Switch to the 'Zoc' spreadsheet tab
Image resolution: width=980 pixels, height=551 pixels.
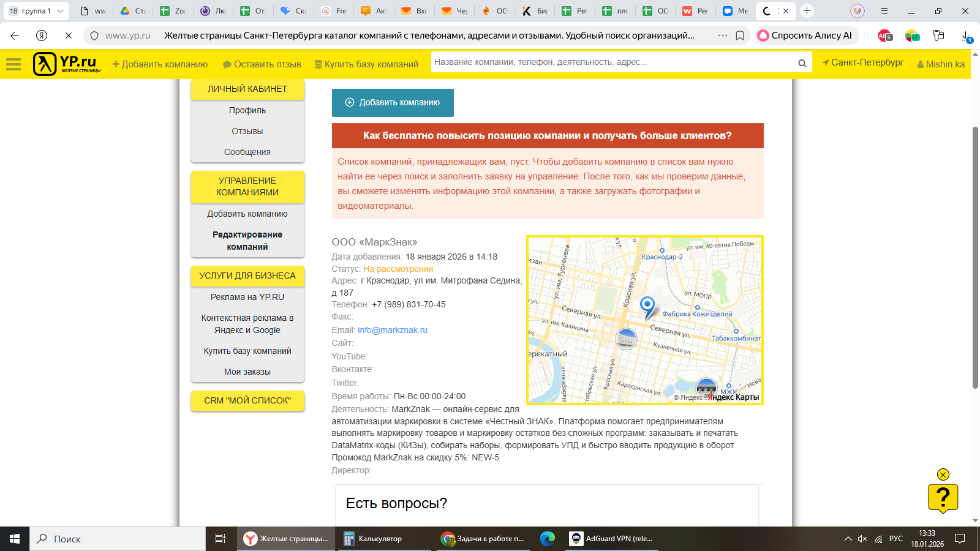click(173, 11)
